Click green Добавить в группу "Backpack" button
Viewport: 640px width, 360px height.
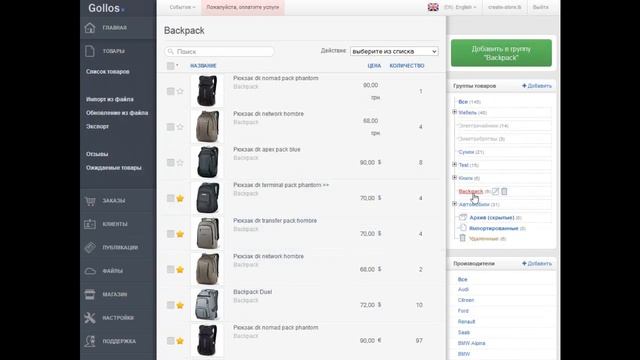[501, 53]
